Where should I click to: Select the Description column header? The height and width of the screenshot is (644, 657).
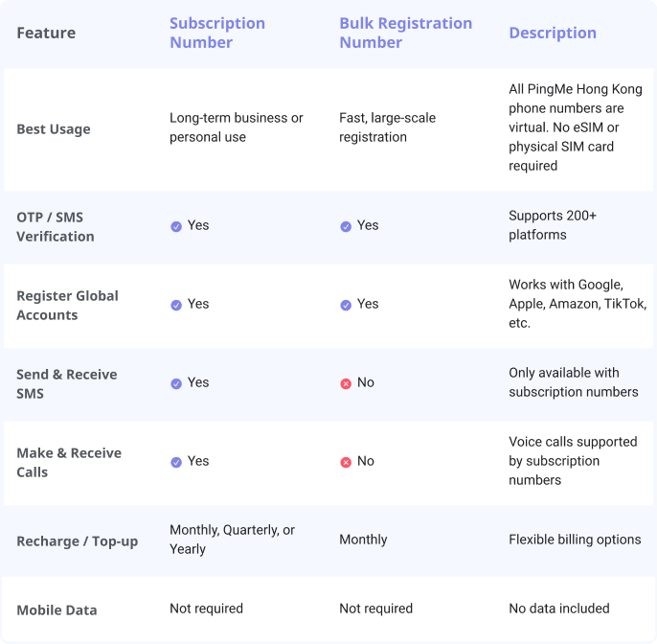click(x=553, y=33)
